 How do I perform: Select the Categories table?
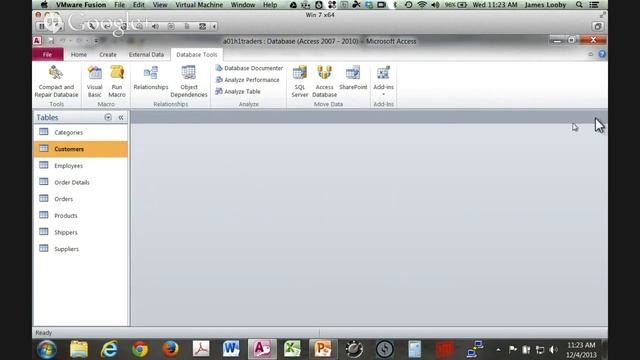pyautogui.click(x=80, y=132)
